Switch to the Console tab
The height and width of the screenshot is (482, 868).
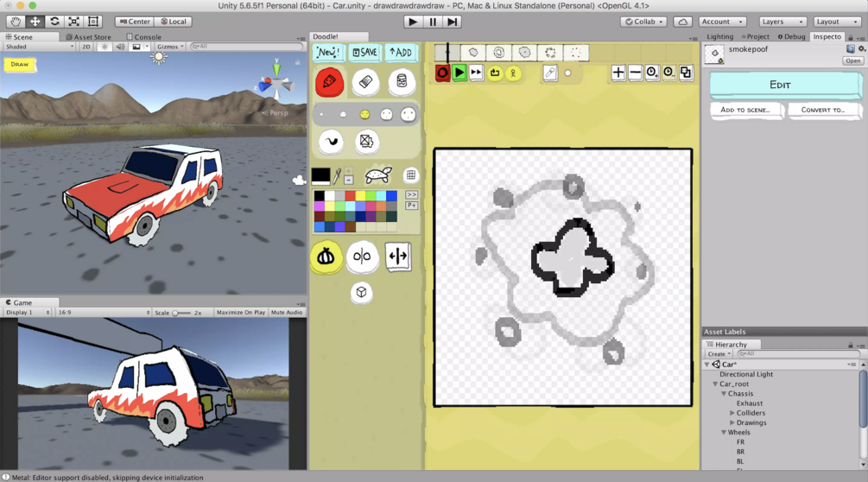144,37
